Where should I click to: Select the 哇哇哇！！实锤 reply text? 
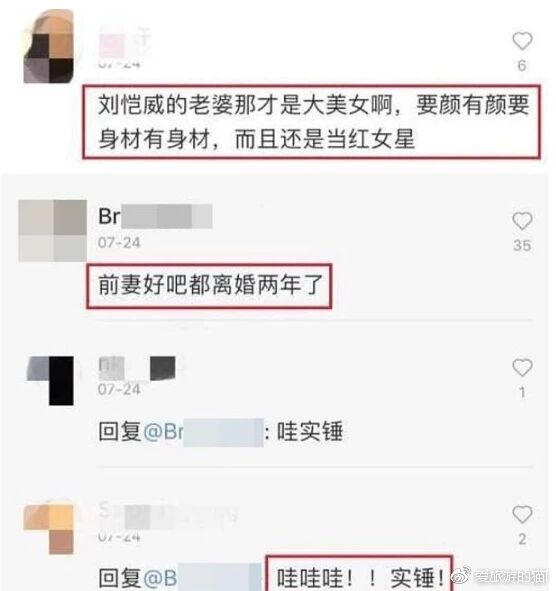click(359, 576)
